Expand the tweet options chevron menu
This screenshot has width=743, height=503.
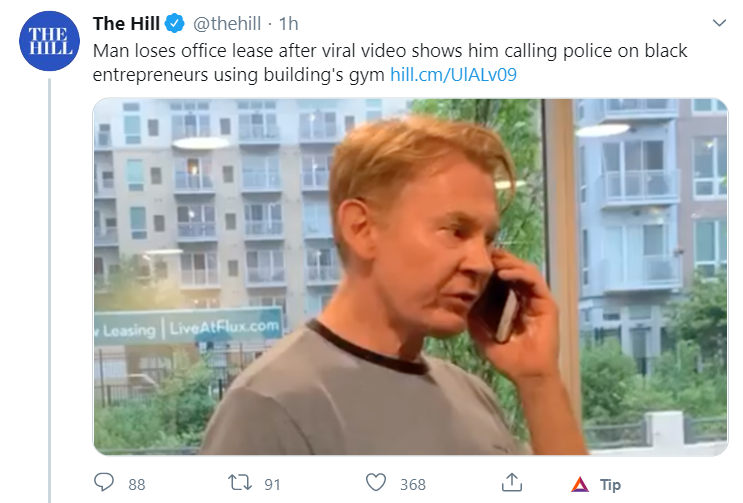coord(719,23)
